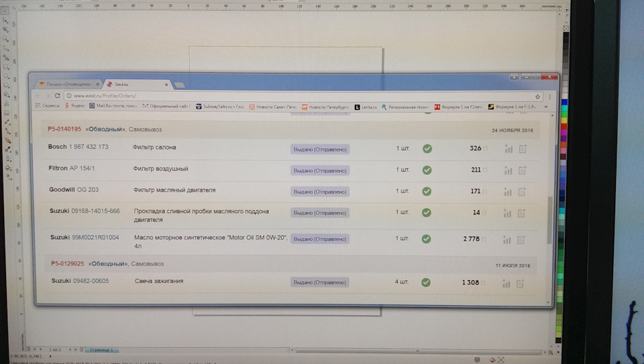Screen dimensions: 644x364
Task: Tick the checkbox next to price 211
Action: (485, 170)
